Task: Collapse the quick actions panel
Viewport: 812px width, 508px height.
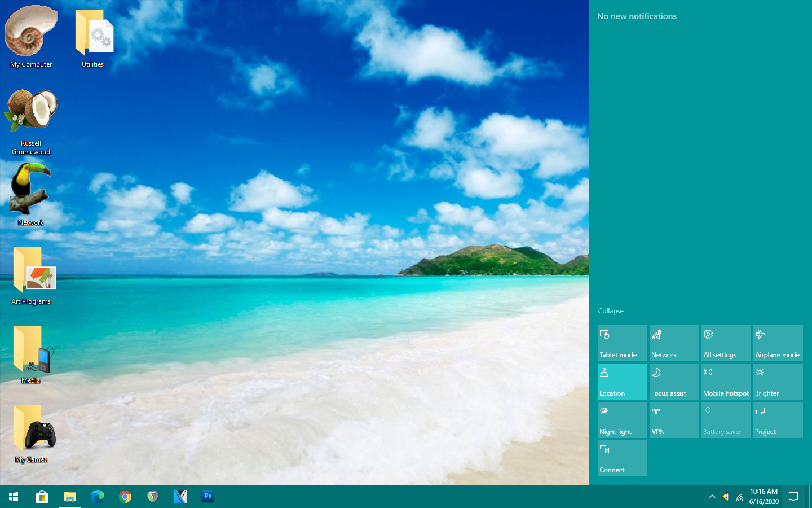Action: coord(611,311)
